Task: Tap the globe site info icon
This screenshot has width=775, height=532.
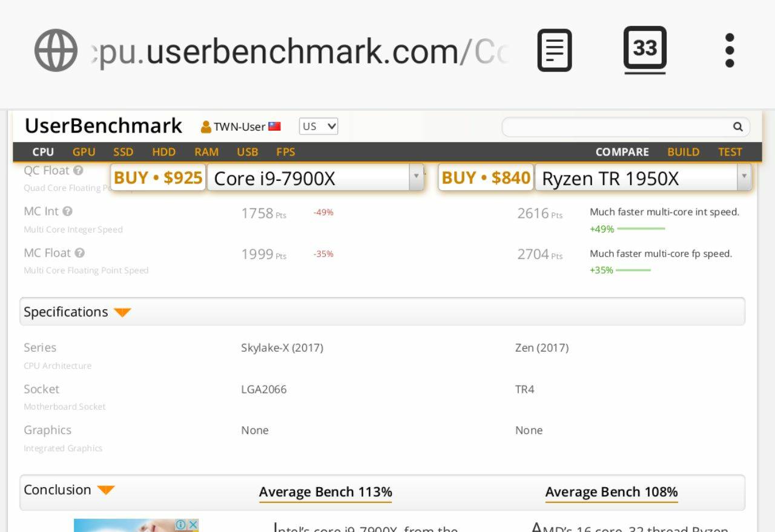Action: [56, 51]
